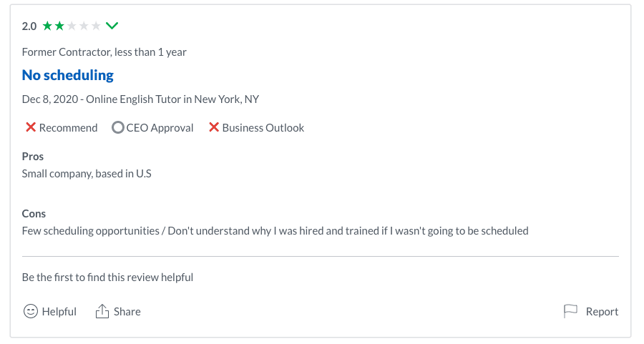This screenshot has width=644, height=344.
Task: Click the red X beside Recommend
Action: click(31, 127)
